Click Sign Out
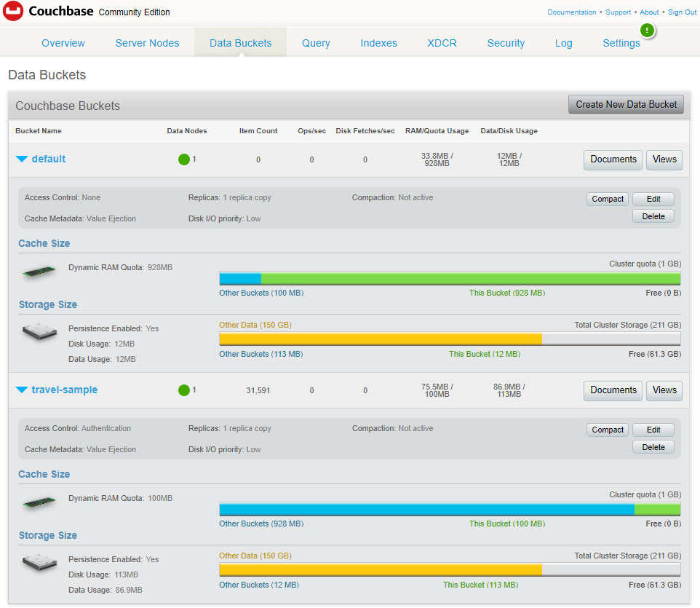 (682, 12)
